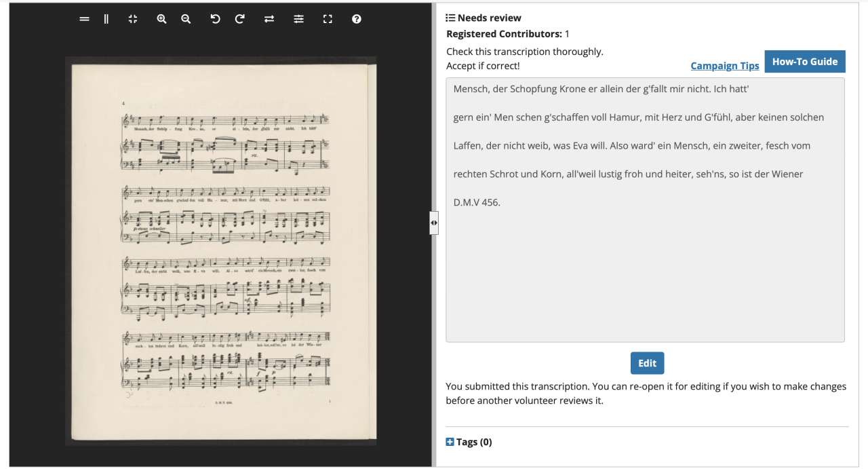Expand the Tags (0) section
This screenshot has width=868, height=469.
474,442
